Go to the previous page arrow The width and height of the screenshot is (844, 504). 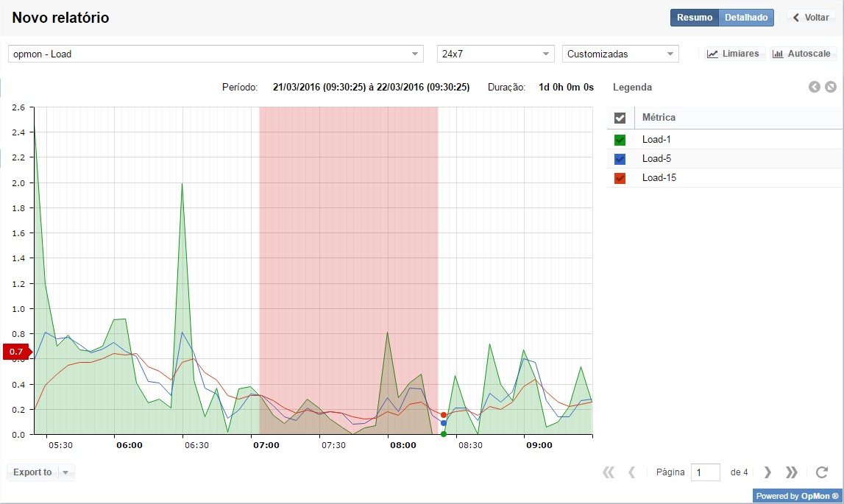coord(631,472)
